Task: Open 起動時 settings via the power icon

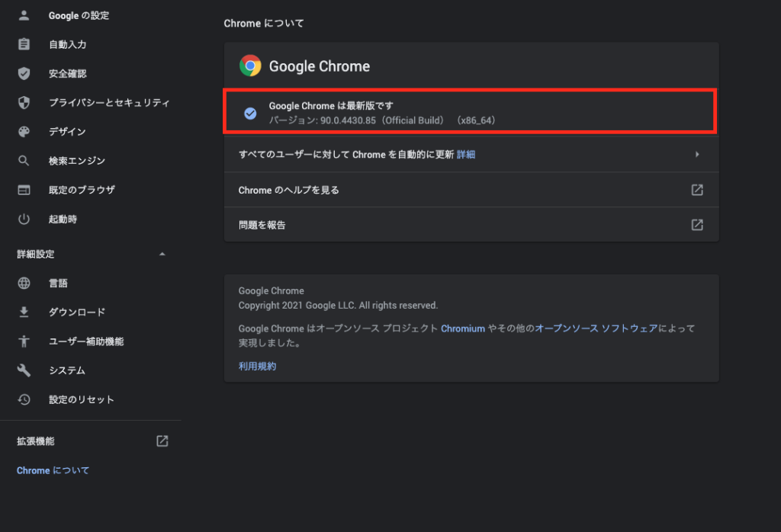Action: [24, 219]
